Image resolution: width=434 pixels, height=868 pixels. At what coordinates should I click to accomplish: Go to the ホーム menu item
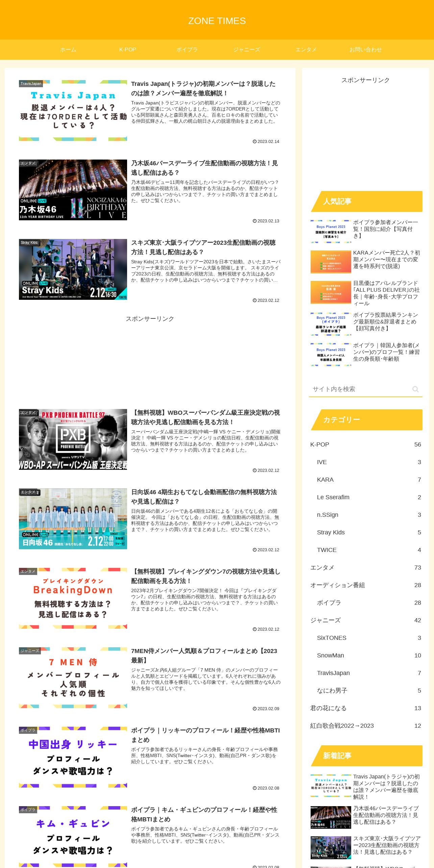pyautogui.click(x=68, y=50)
